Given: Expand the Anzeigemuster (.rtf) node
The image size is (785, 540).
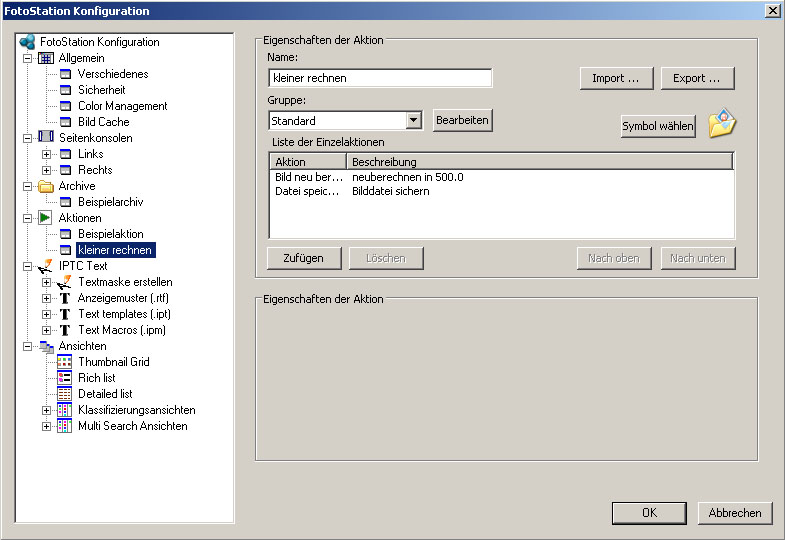Looking at the screenshot, I should (47, 299).
